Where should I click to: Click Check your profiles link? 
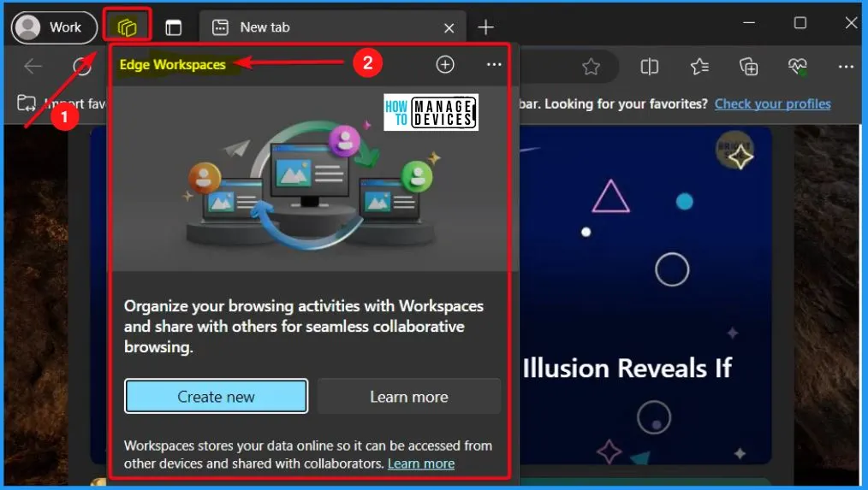[772, 104]
